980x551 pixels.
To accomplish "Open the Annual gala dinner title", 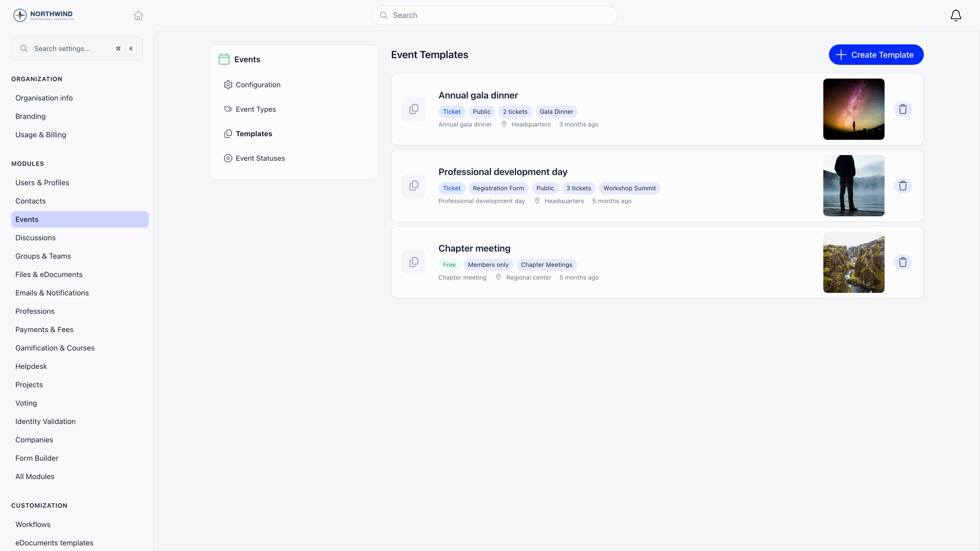I will [478, 95].
